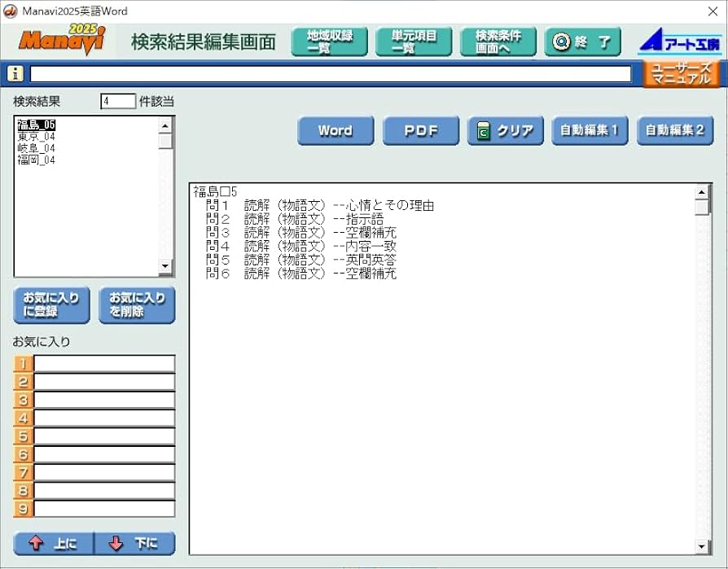The width and height of the screenshot is (728, 569).
Task: Click the 終了 (exit) CD icon button
Action: coord(581,41)
